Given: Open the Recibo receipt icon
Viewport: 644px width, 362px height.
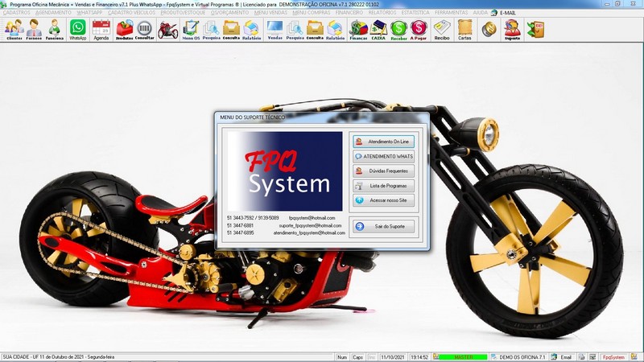Looking at the screenshot, I should (442, 30).
